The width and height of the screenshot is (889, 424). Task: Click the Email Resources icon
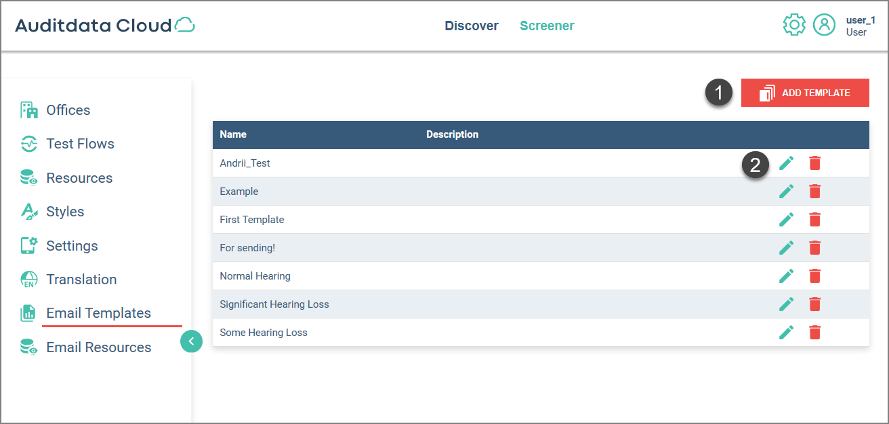coord(29,347)
